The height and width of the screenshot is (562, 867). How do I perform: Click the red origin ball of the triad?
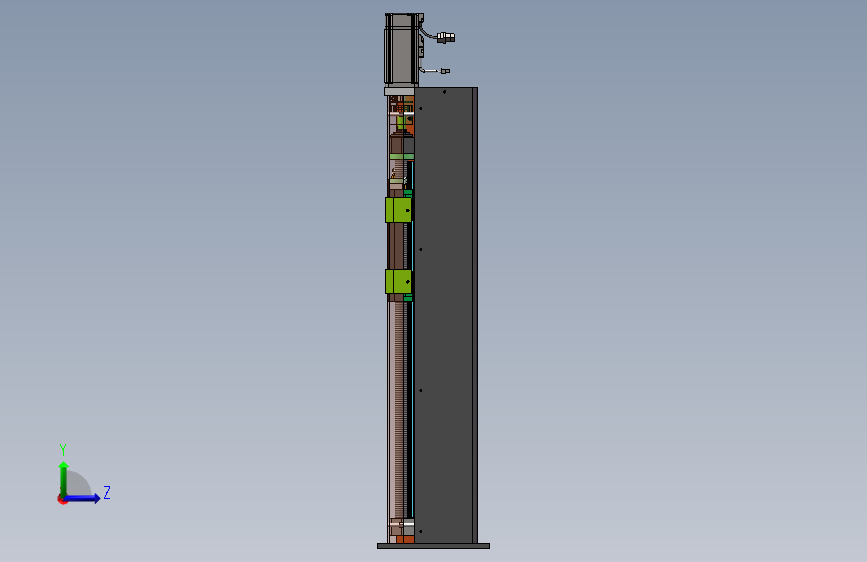coord(62,499)
